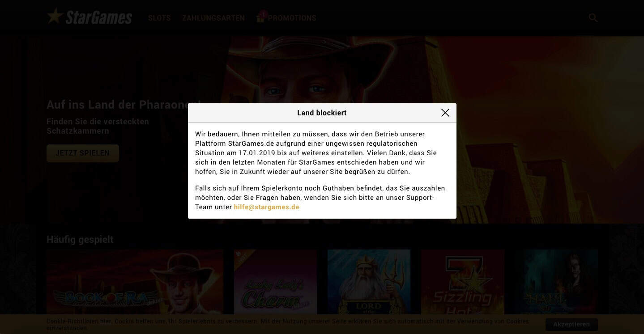Screen dimensions: 644x334
Task: Open the Lord of the Ocean thumbnail
Action: (x=369, y=282)
